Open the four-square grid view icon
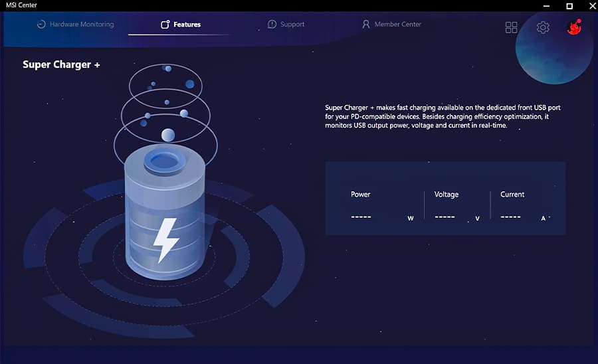598x364 pixels. (511, 27)
